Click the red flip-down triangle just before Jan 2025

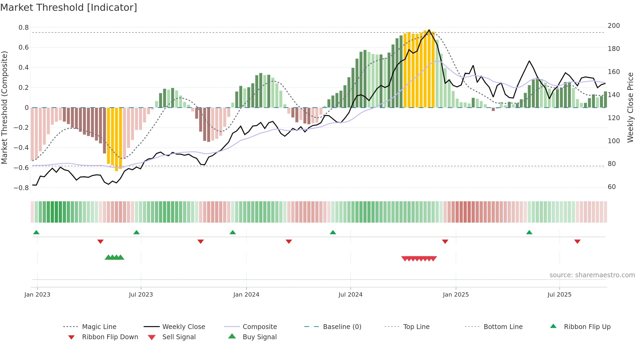click(x=445, y=242)
